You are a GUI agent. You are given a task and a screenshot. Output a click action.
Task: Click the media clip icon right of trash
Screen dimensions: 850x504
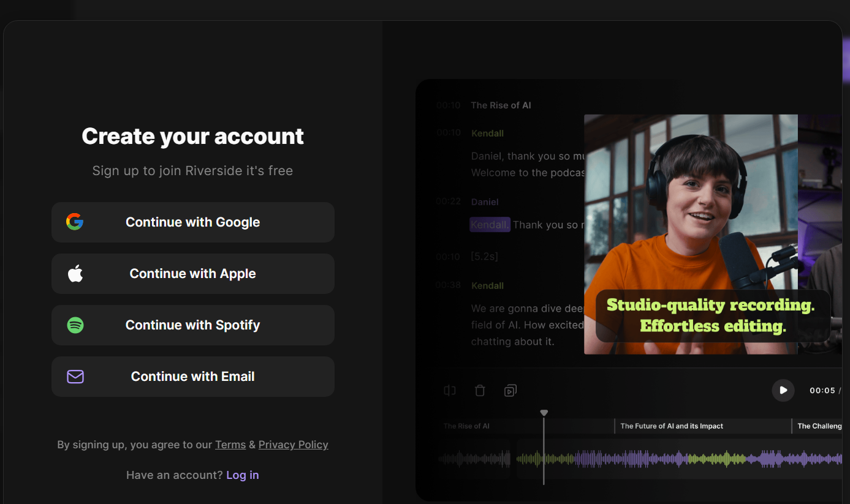pos(510,390)
